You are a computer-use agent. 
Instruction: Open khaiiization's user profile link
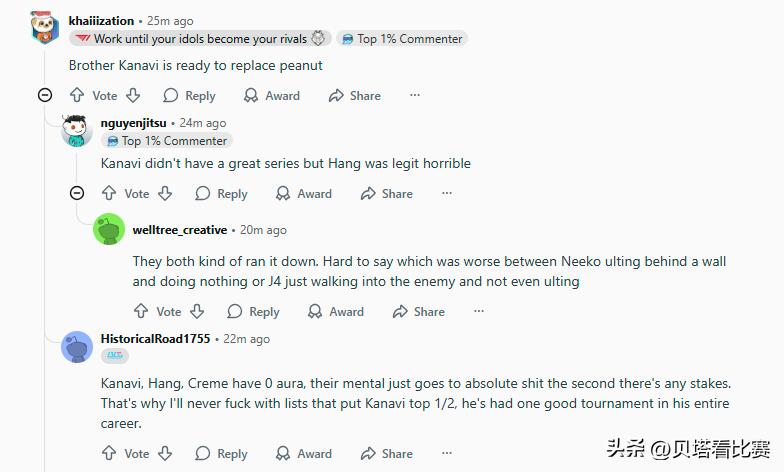tap(101, 20)
